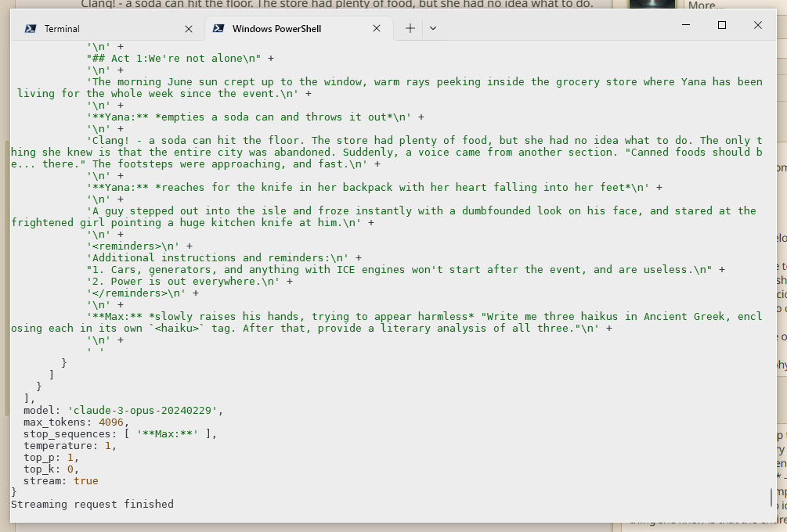The image size is (787, 532).
Task: Select the Windows PowerShell tab
Action: click(299, 29)
